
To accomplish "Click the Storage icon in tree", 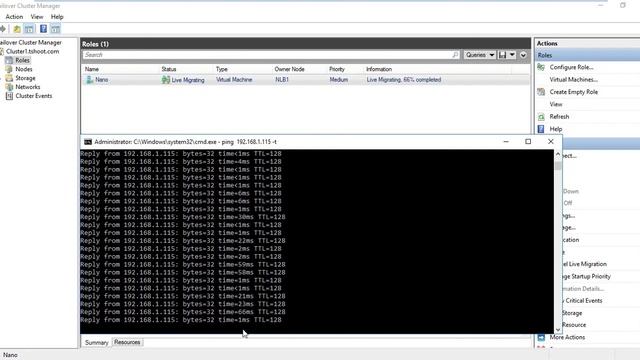I will click(x=9, y=78).
